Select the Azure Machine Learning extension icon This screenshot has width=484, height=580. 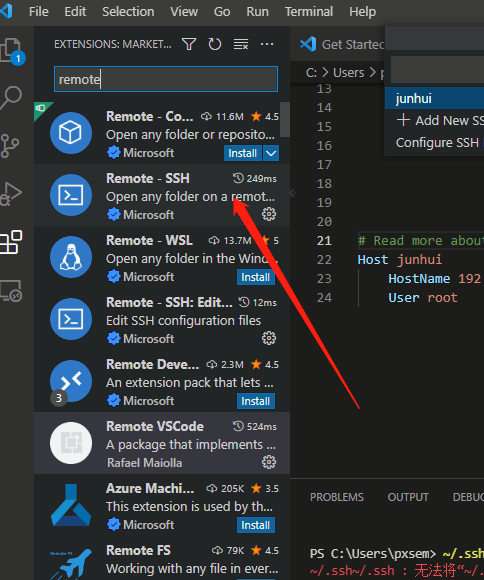[71, 505]
